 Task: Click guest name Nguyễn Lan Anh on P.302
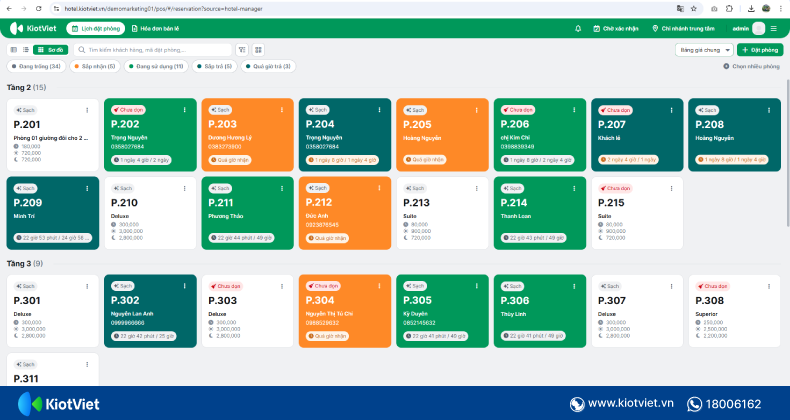[132, 314]
